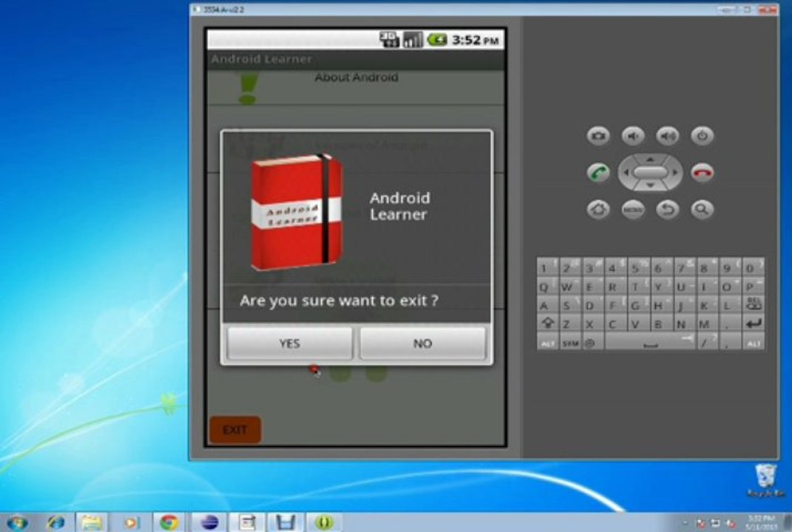Click the 'Are you sure want to exit ?' message
This screenshot has height=532, width=792.
pyautogui.click(x=339, y=300)
